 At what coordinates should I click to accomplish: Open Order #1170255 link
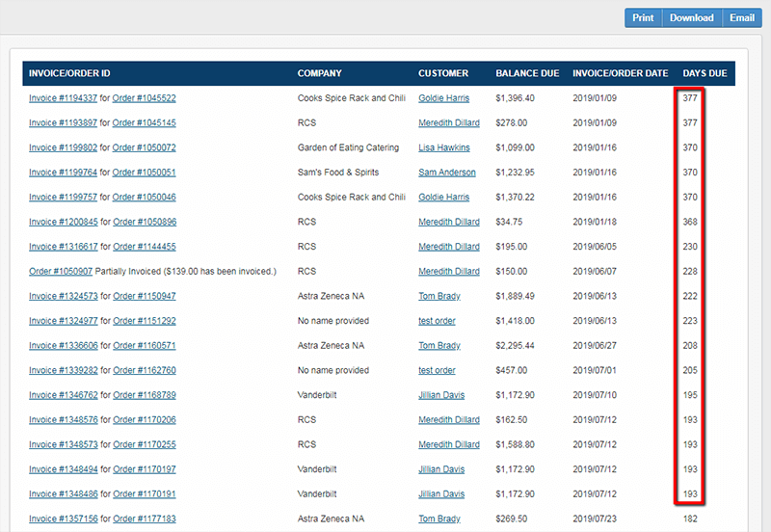[x=144, y=444]
